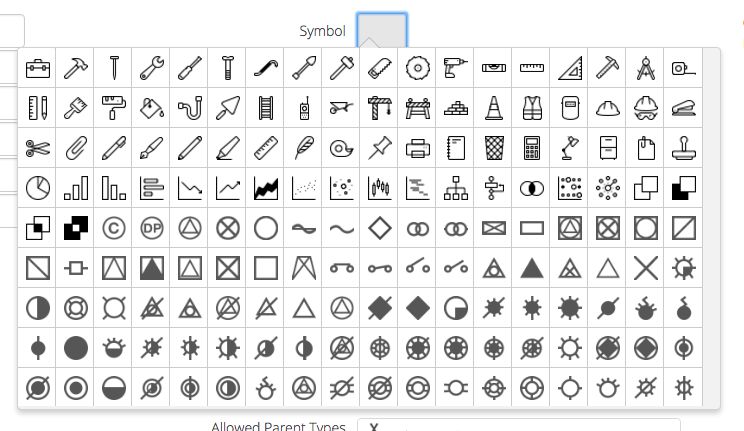Image resolution: width=744 pixels, height=431 pixels.
Task: Click the Allowed Parent Types field
Action: pos(519,426)
